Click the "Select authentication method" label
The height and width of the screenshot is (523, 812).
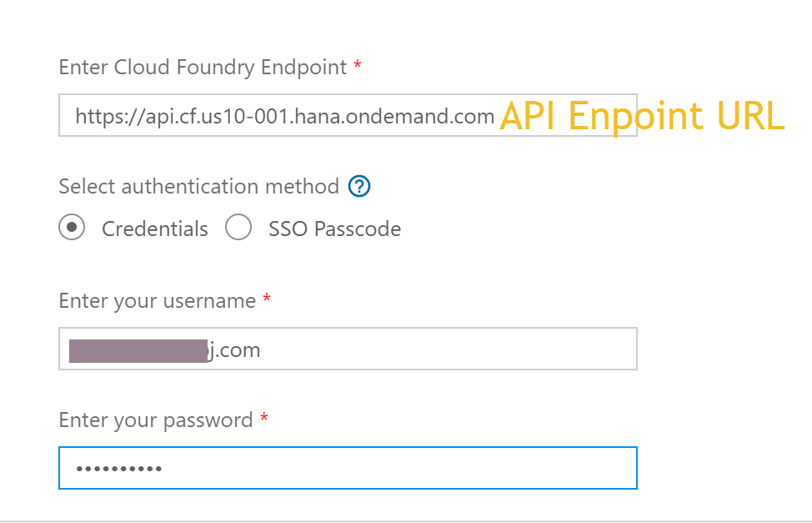[198, 186]
